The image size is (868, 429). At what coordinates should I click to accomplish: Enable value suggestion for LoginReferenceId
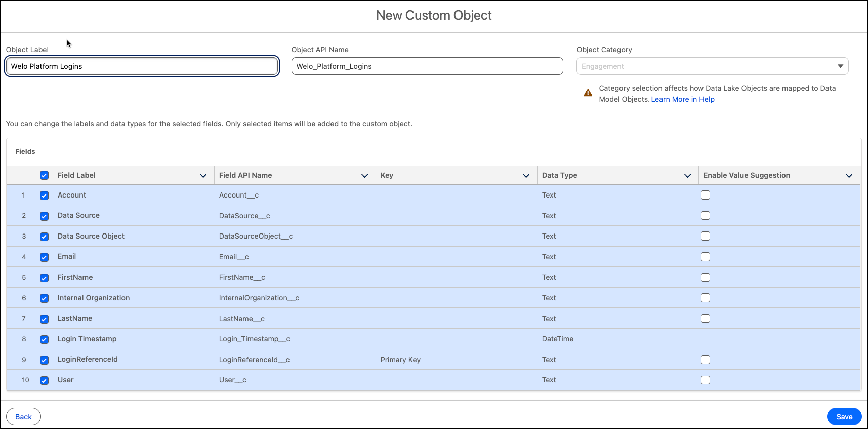tap(706, 360)
